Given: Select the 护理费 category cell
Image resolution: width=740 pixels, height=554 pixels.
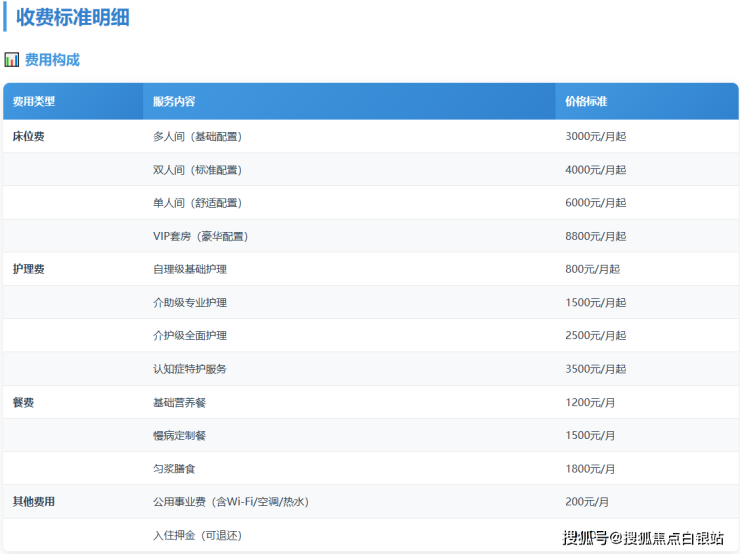Looking at the screenshot, I should pos(28,269).
